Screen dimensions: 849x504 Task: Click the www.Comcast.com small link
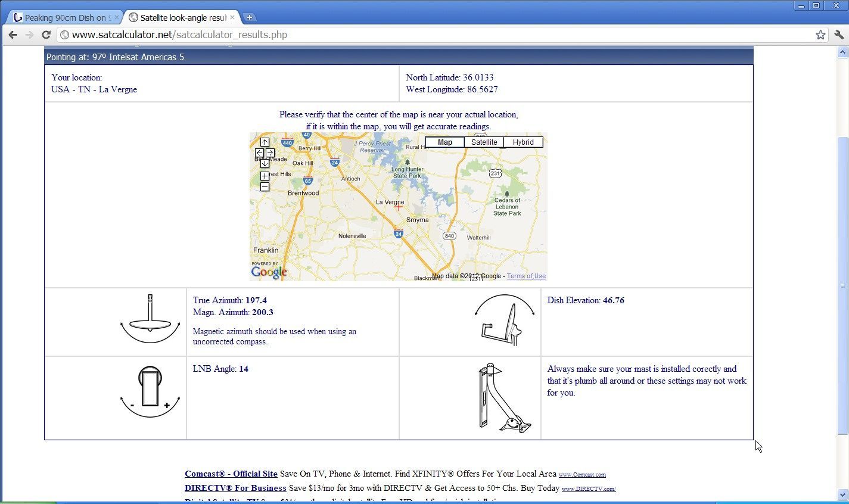point(582,475)
